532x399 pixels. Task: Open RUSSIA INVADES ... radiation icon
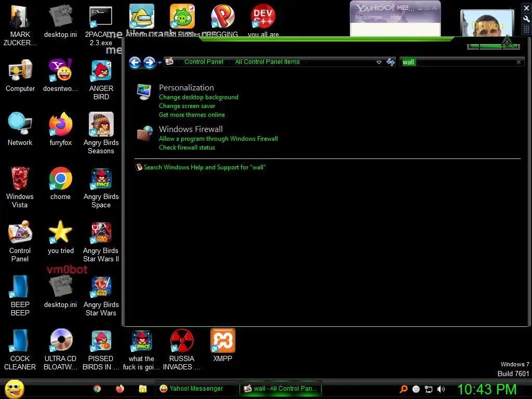click(x=182, y=350)
